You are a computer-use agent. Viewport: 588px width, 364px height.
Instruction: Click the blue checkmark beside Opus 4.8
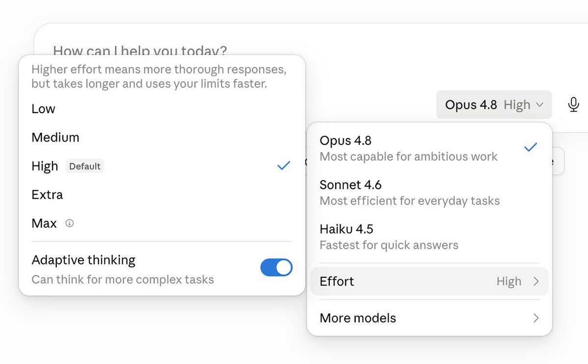click(530, 147)
